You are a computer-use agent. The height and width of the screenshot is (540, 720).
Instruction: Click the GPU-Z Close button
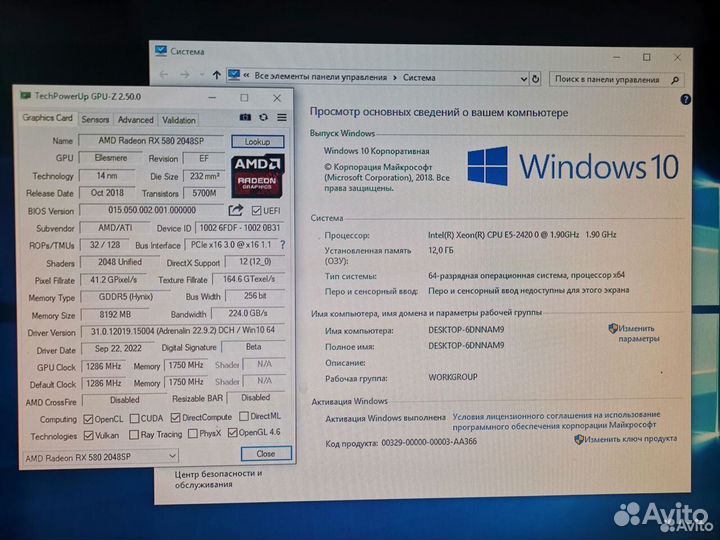[x=266, y=454]
